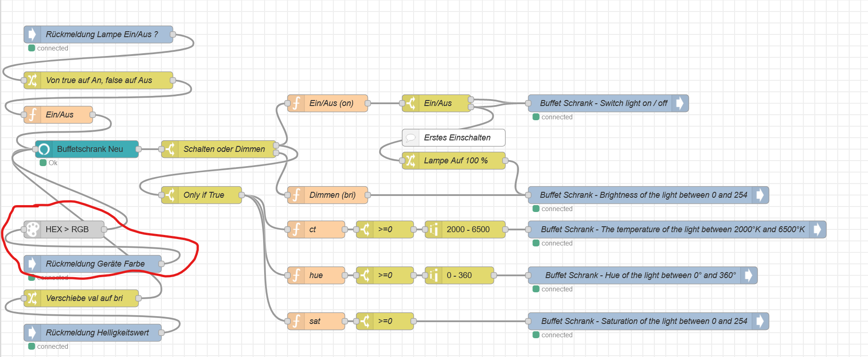Viewport: 868px width, 357px height.
Task: Click 'connected' status under Rückmeldung Helligkeitswert
Action: point(48,346)
